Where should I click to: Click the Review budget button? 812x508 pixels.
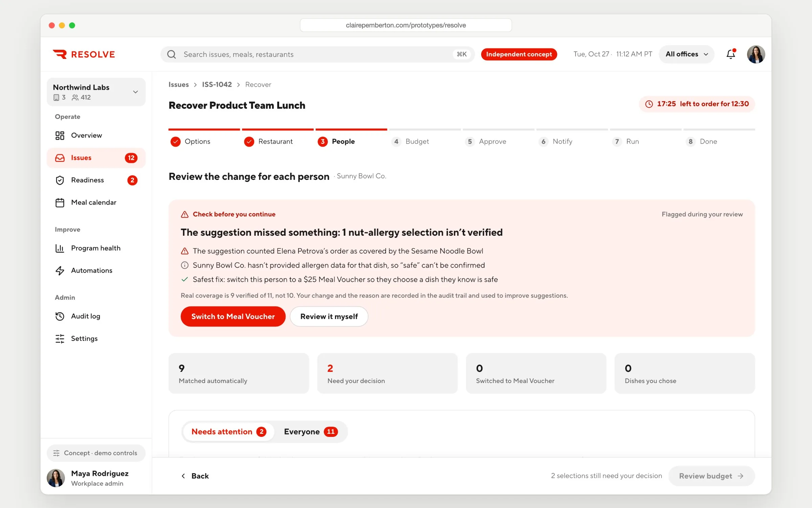point(712,476)
